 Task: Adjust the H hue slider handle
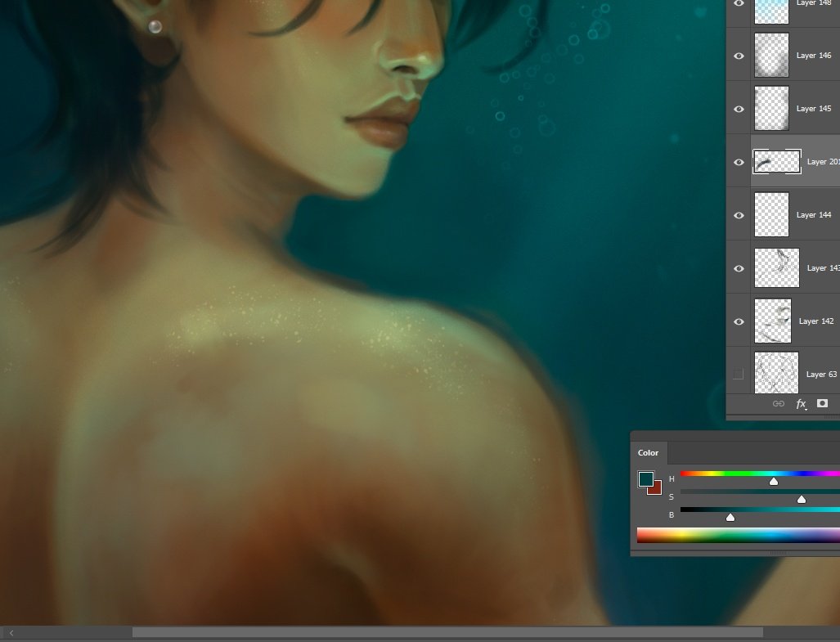pos(774,482)
